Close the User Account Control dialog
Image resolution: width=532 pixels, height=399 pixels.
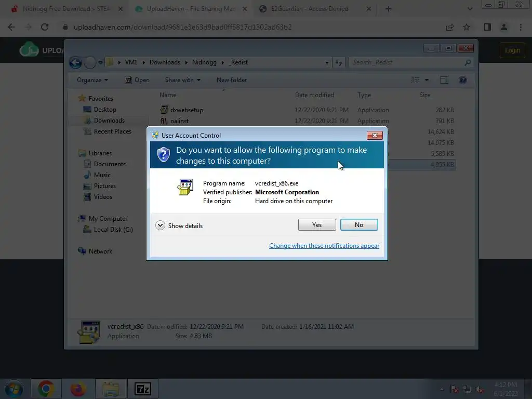click(x=375, y=136)
